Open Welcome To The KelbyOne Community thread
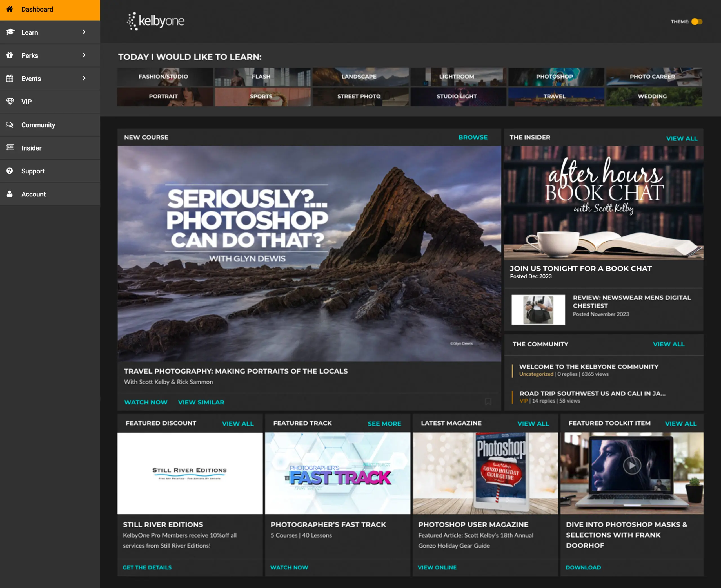 (589, 367)
